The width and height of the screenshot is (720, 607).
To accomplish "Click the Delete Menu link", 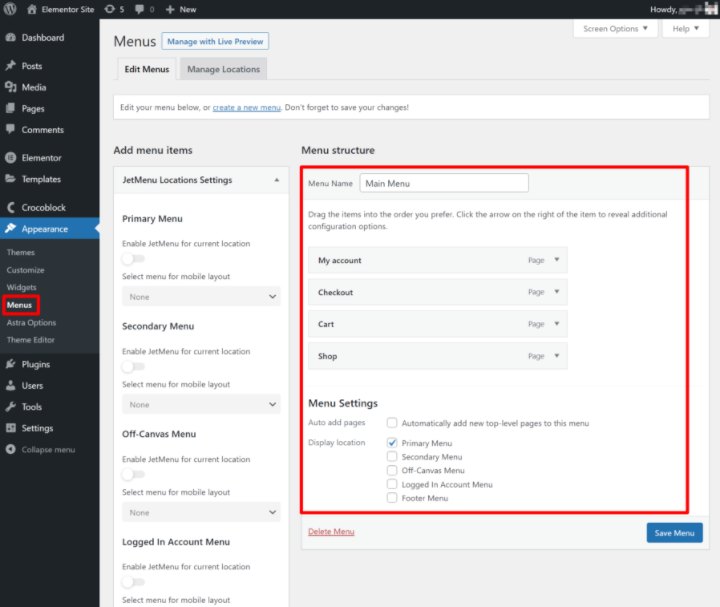I will point(331,532).
